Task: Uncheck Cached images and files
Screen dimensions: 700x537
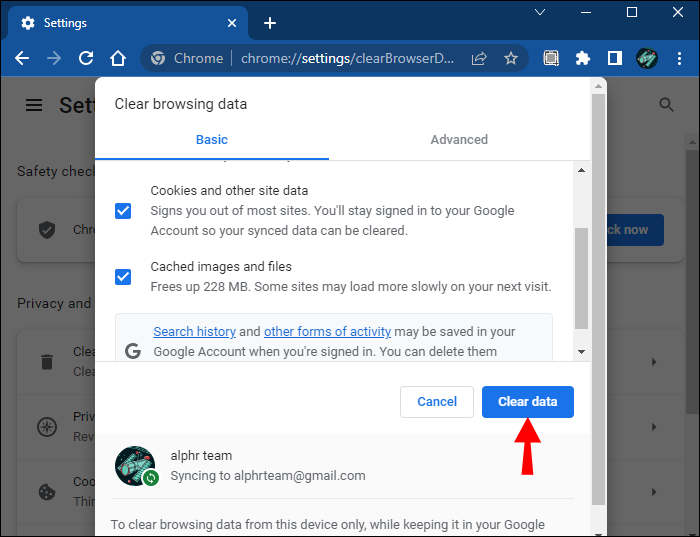Action: click(x=123, y=277)
